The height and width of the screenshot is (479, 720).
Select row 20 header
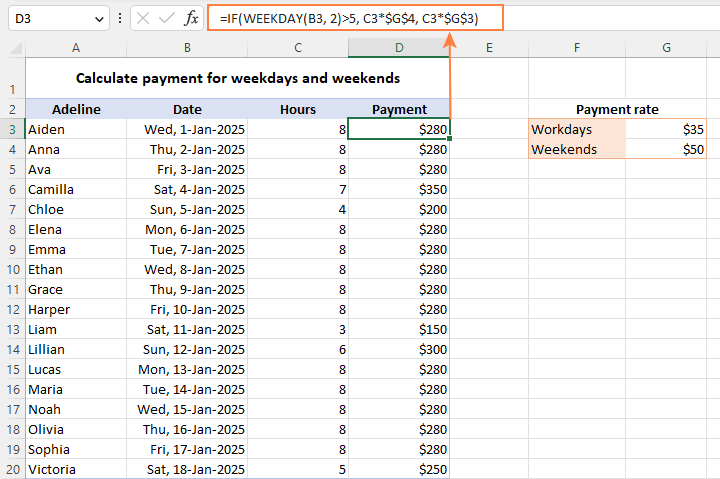click(x=12, y=469)
